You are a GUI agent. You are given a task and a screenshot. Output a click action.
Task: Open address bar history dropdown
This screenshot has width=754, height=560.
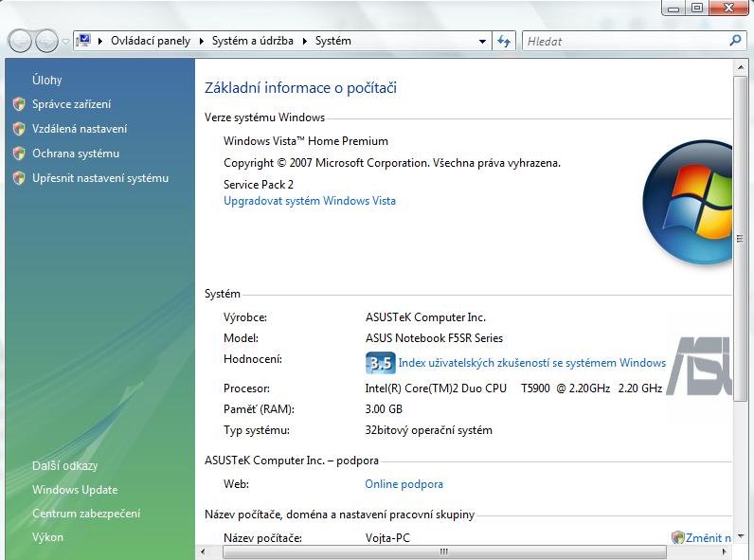pos(482,42)
